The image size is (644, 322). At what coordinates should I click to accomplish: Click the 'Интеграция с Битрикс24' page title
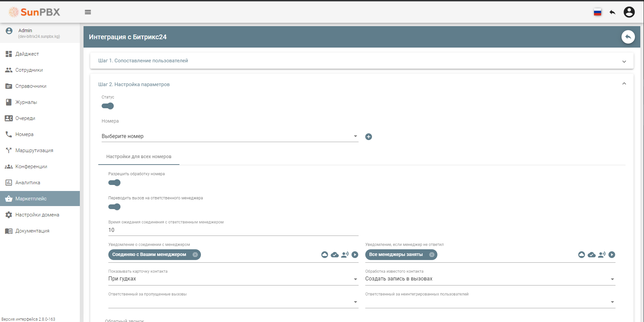click(128, 37)
